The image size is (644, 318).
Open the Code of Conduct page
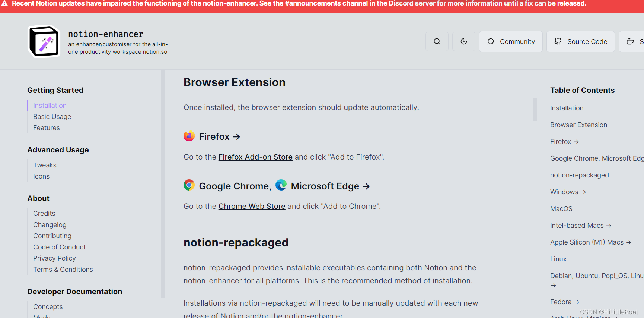point(60,247)
